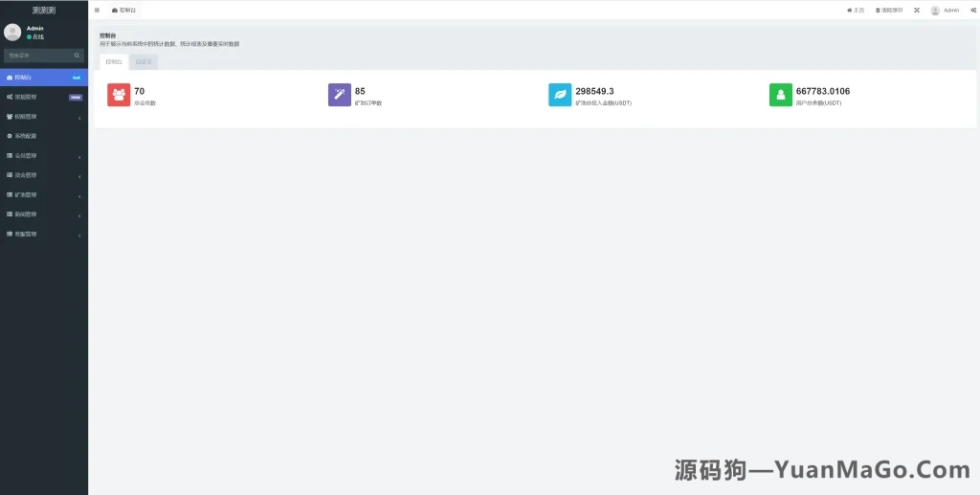Click the 资金管理 sidebar label
Screen dimensions: 980x495
(26, 175)
